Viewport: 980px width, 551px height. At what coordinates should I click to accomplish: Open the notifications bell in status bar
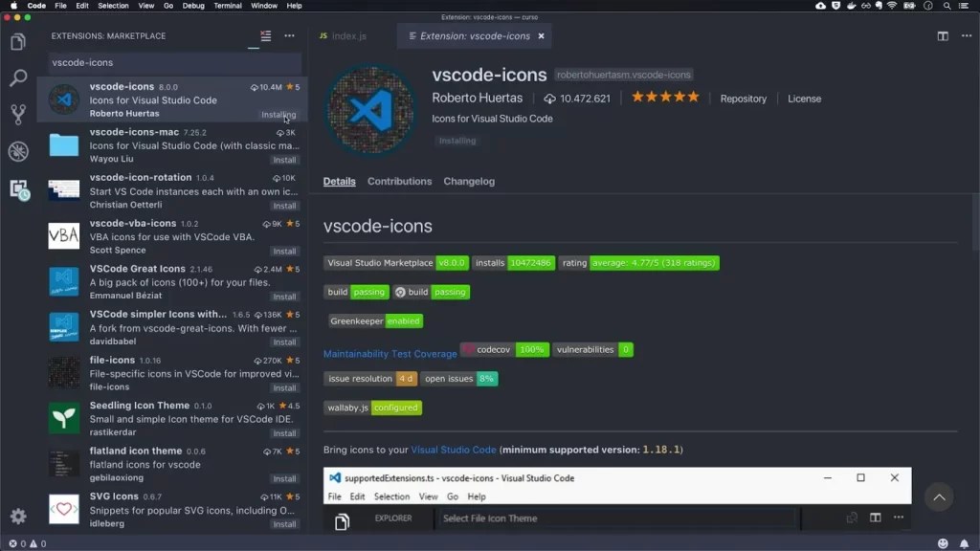pos(965,543)
